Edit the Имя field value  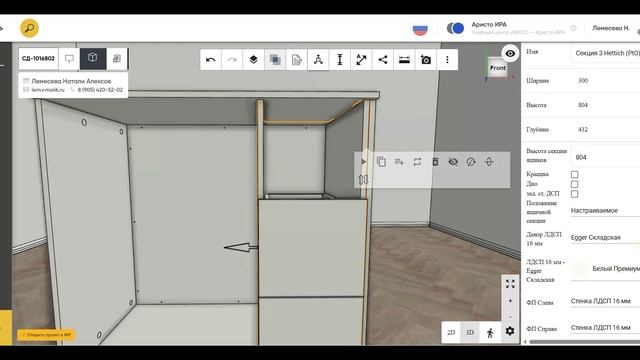click(x=605, y=53)
